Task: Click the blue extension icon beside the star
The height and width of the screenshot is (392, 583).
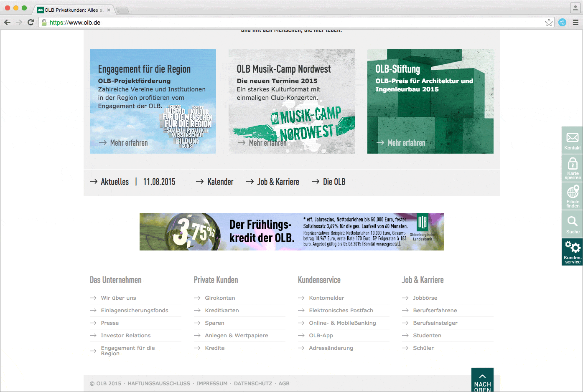Action: click(562, 22)
